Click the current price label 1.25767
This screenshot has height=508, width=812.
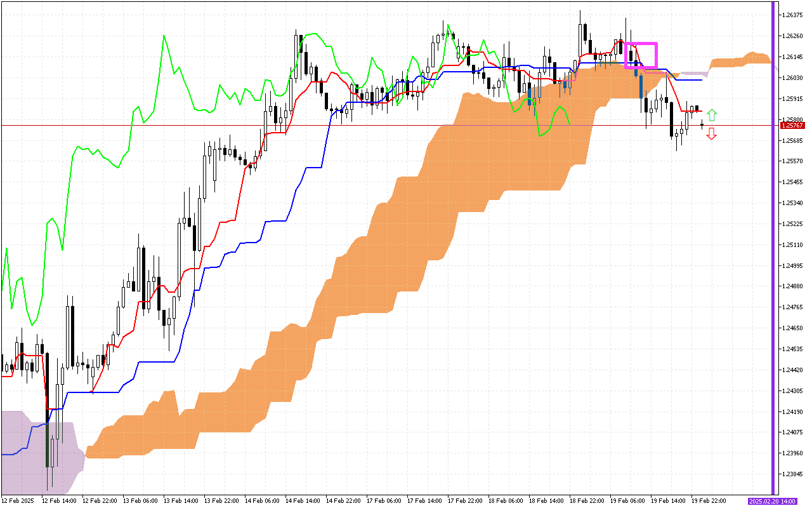(793, 126)
